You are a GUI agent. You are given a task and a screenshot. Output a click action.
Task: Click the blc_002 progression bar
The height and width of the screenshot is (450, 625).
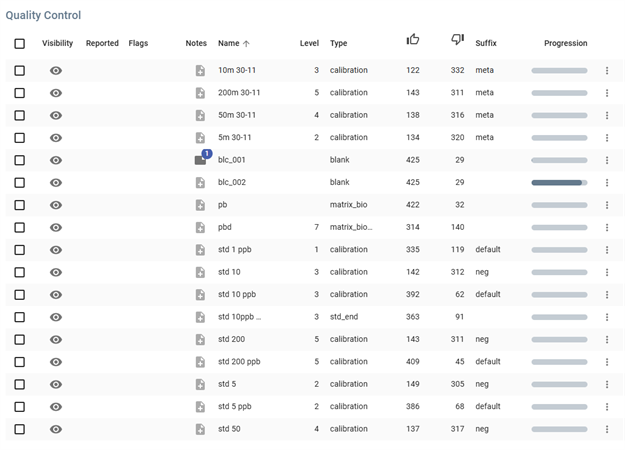click(x=559, y=183)
